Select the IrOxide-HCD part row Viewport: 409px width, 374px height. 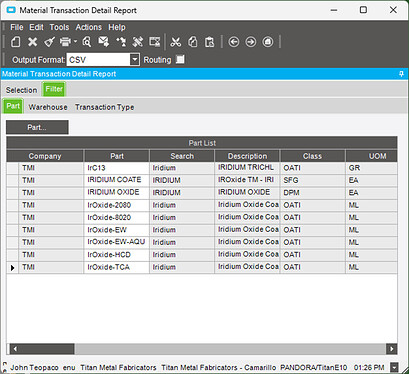(202, 255)
